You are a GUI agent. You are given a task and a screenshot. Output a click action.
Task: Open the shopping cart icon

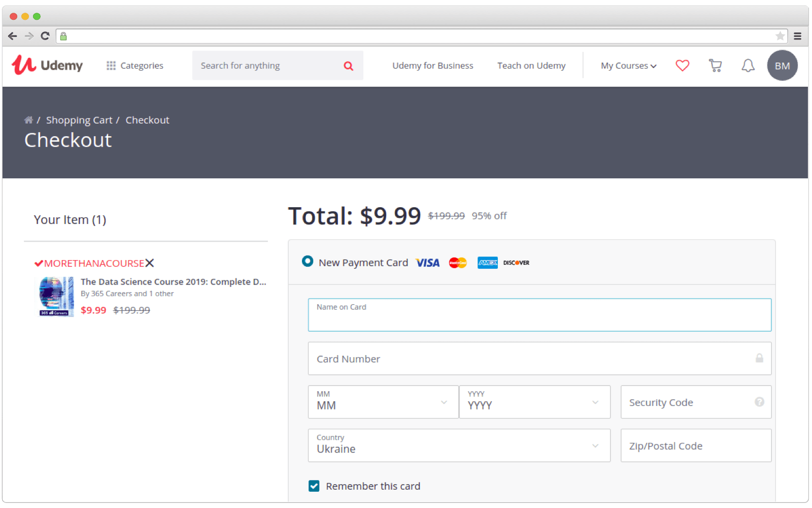[x=715, y=65]
